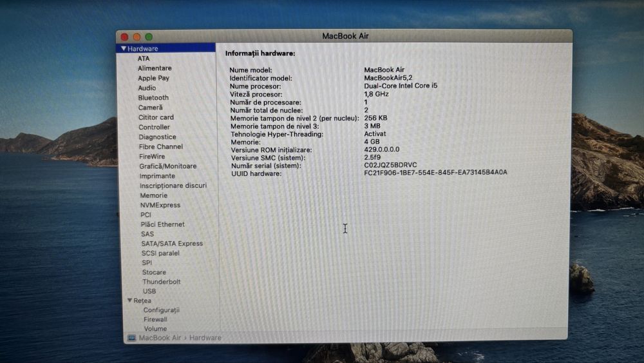Select the MacBookAir5,2 model identifier value
This screenshot has height=363, width=644.
pos(388,78)
